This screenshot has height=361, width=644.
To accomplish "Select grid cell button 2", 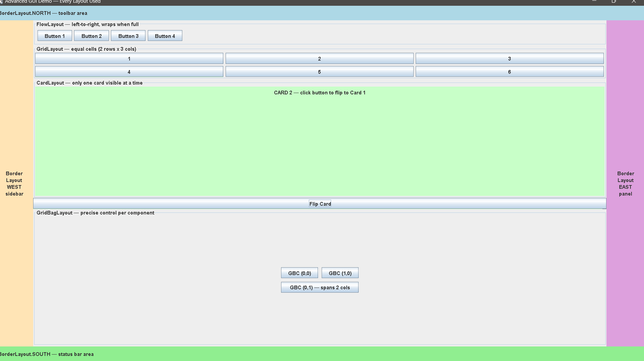I will (319, 58).
